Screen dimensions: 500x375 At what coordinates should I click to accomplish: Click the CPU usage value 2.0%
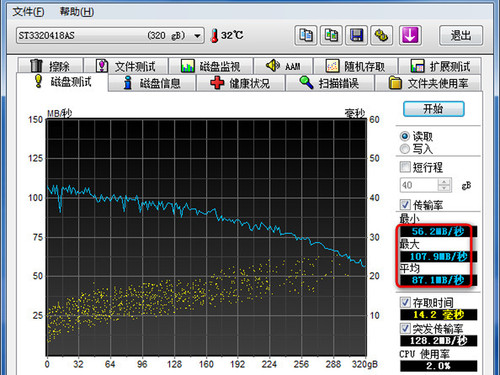438,366
